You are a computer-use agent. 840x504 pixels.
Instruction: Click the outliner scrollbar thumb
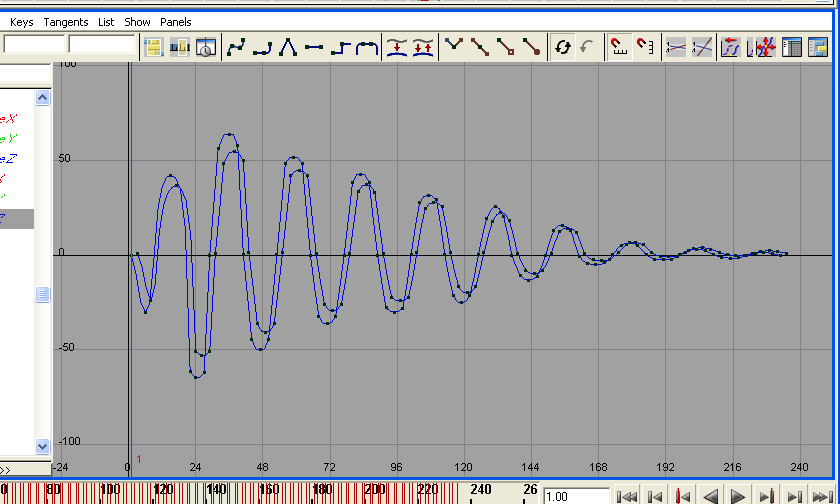coord(43,294)
